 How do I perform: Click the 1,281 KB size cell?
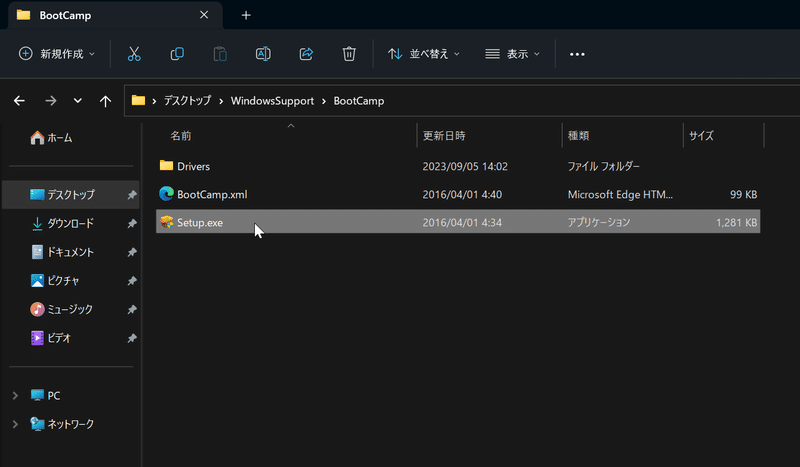(x=736, y=222)
